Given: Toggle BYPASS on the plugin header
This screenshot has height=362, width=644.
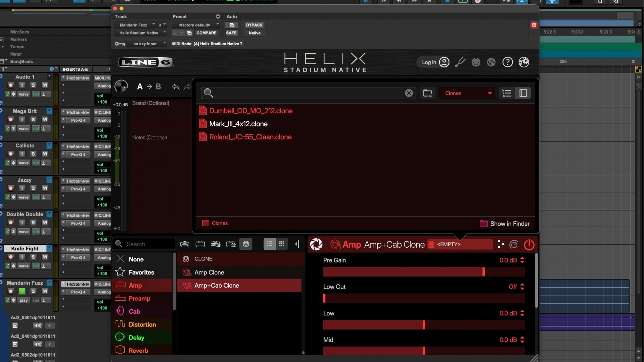Looking at the screenshot, I should (254, 25).
